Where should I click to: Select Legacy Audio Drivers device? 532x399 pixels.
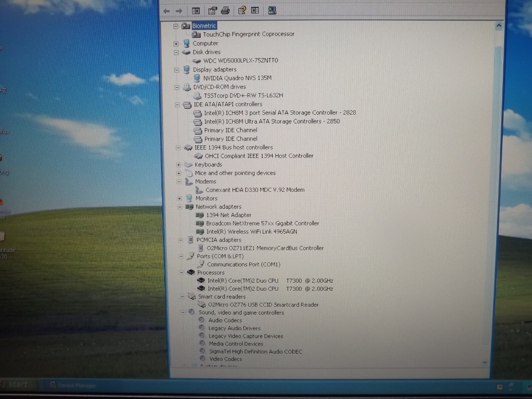coord(234,329)
